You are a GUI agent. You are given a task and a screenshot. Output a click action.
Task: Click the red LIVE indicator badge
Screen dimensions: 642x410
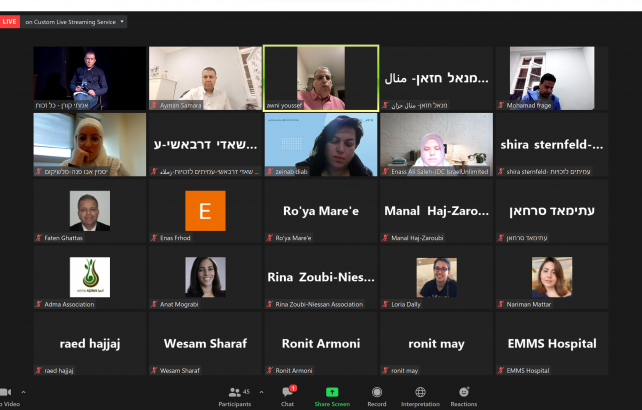tap(10, 22)
